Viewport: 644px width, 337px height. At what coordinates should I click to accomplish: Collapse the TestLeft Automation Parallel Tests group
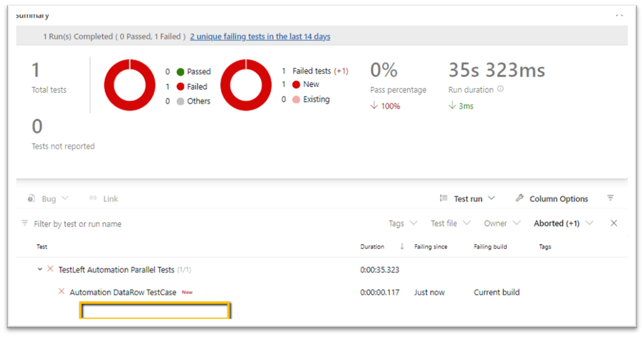(40, 269)
